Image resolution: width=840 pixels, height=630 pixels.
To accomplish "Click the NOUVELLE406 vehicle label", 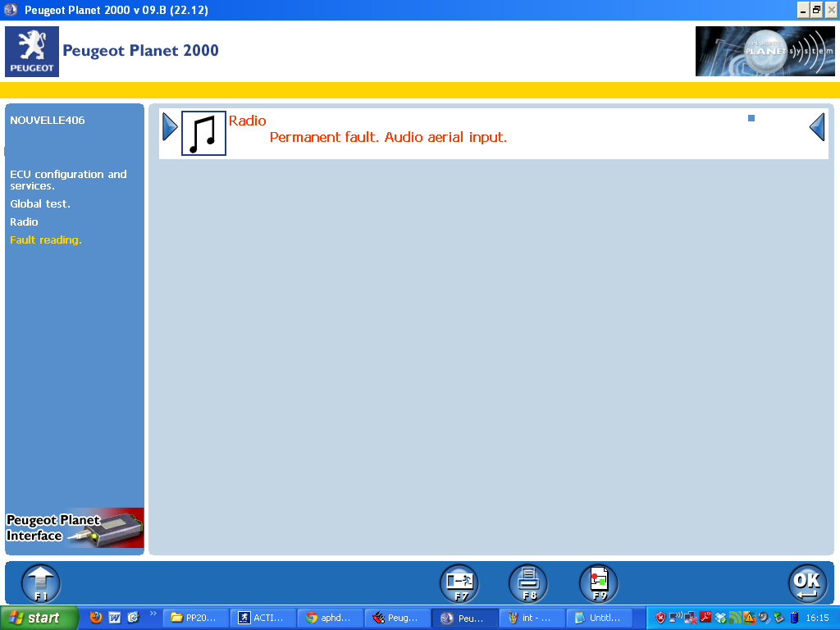I will click(47, 120).
